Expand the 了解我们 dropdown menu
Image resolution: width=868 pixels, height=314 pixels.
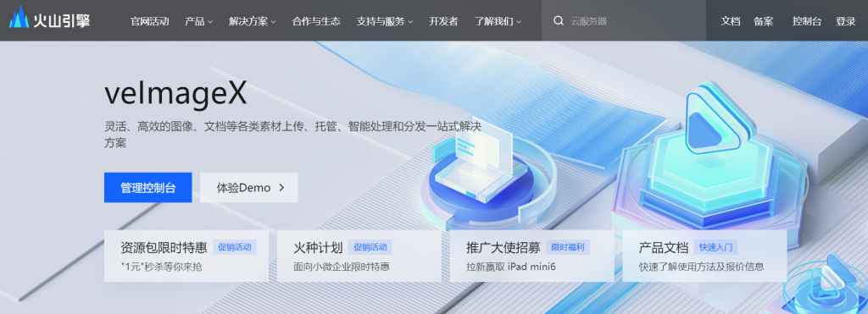498,21
